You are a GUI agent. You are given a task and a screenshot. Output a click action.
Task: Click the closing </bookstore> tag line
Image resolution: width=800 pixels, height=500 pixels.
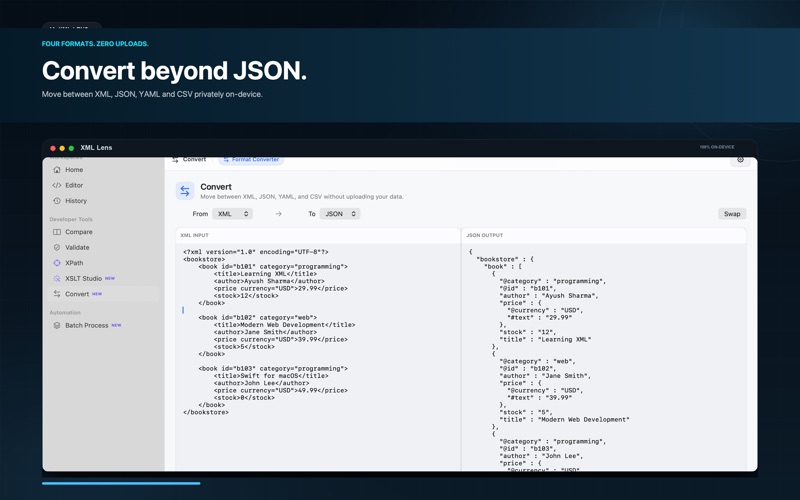[x=206, y=412]
